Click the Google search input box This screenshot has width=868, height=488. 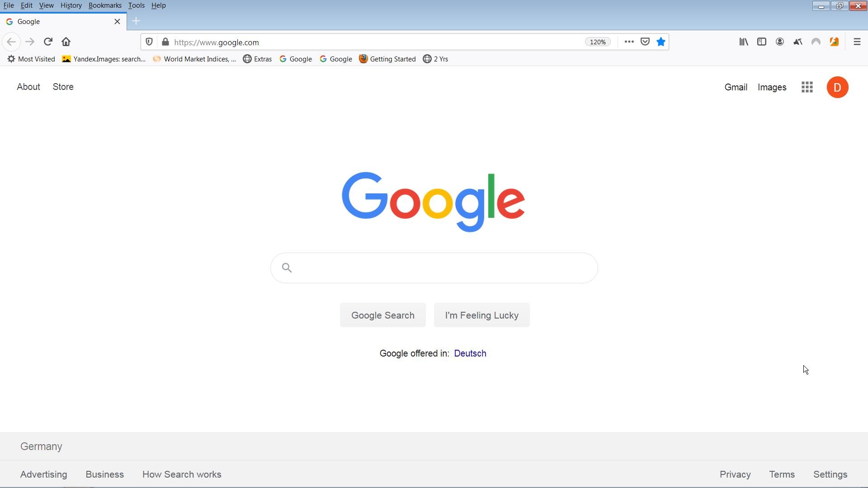(x=434, y=268)
